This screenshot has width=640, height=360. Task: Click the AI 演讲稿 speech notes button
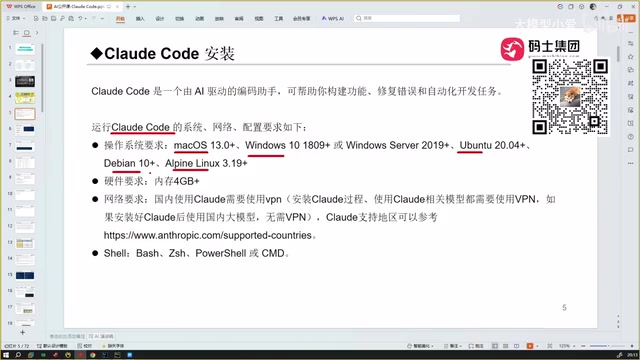(x=101, y=336)
